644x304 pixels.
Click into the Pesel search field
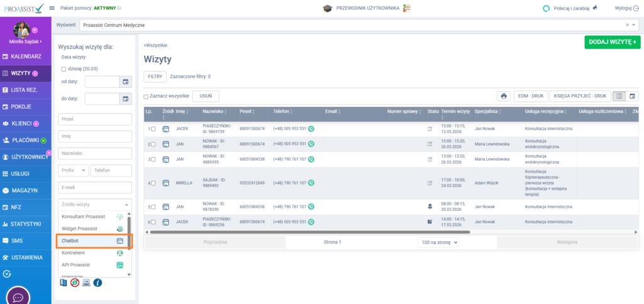coord(94,119)
